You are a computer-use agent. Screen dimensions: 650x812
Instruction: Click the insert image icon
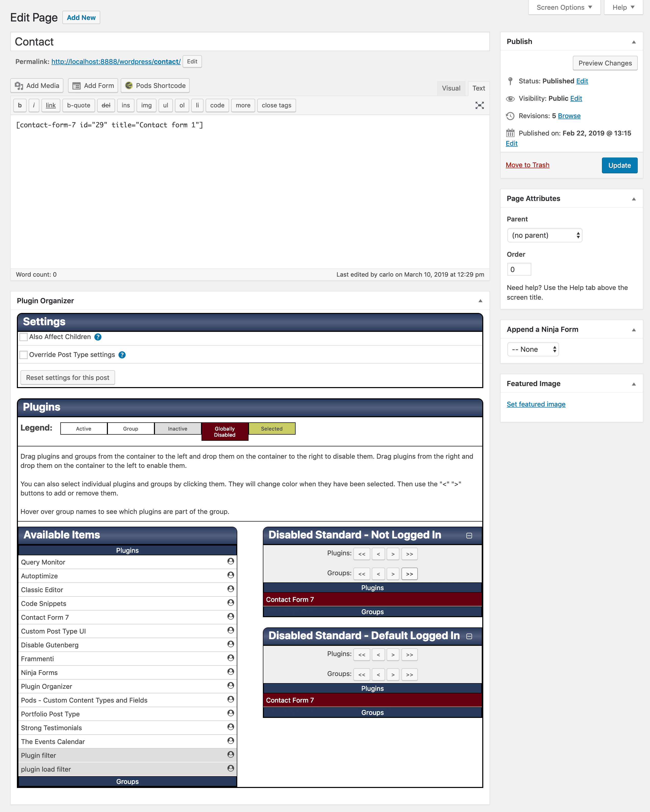(x=145, y=105)
